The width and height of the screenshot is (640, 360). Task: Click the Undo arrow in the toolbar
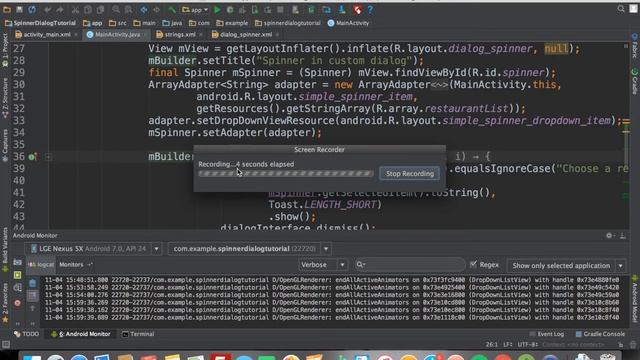click(x=48, y=9)
